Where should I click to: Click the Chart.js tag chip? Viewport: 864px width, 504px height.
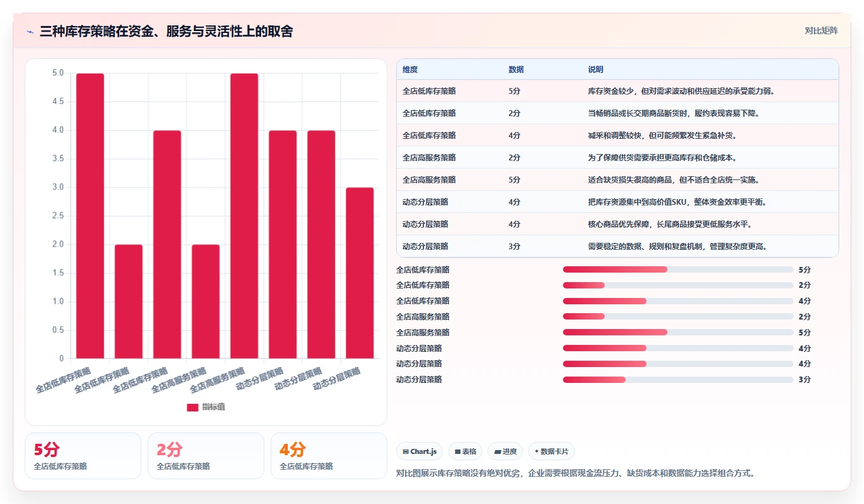pos(420,451)
